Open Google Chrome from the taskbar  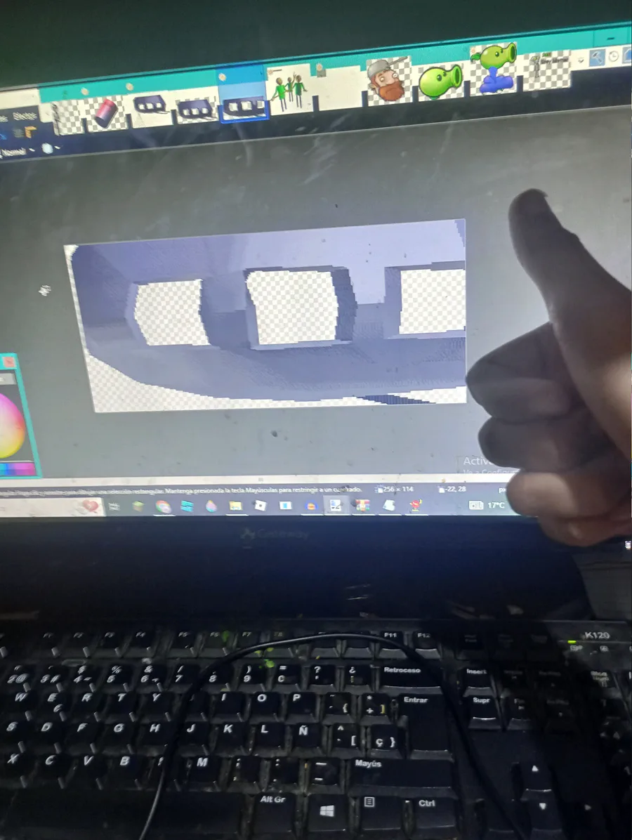pos(163,506)
